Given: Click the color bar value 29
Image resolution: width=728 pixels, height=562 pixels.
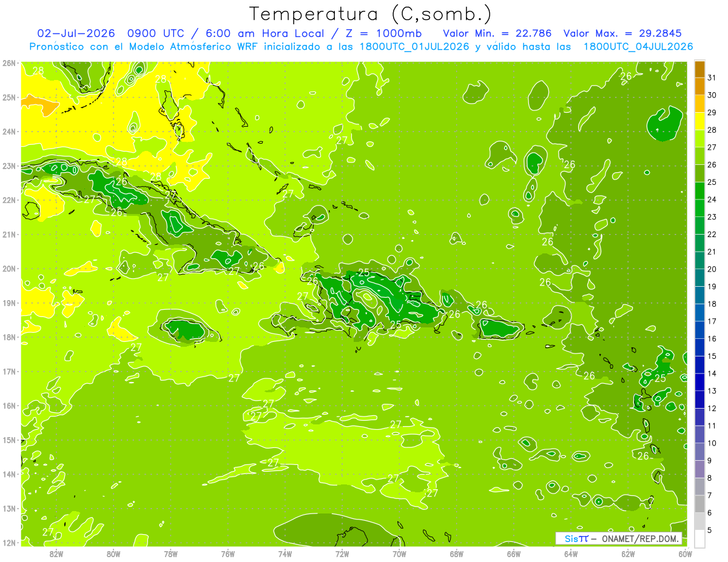Looking at the screenshot, I should [712, 112].
